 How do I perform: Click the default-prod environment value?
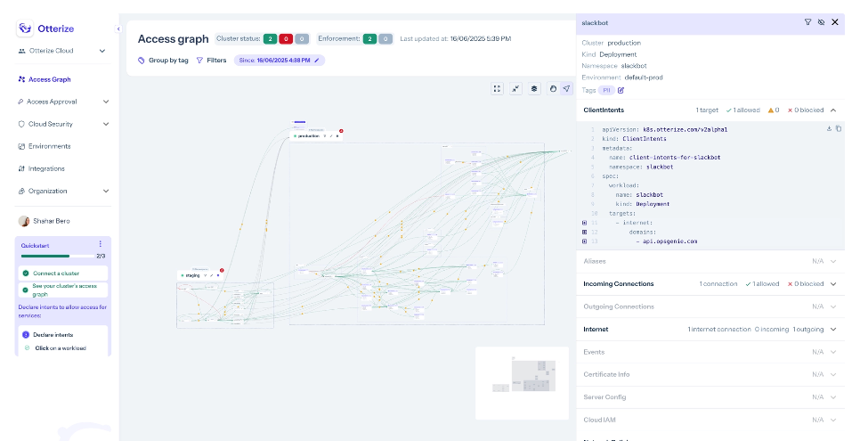644,78
